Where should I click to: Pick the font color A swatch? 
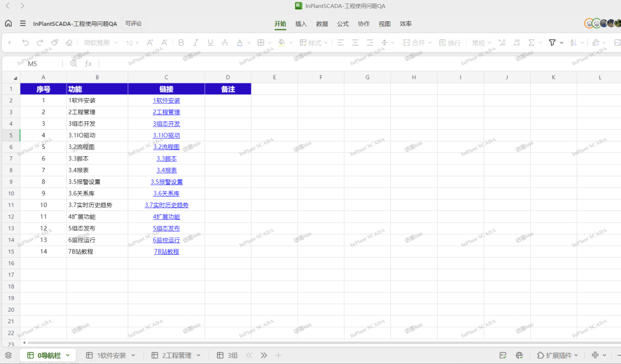240,43
